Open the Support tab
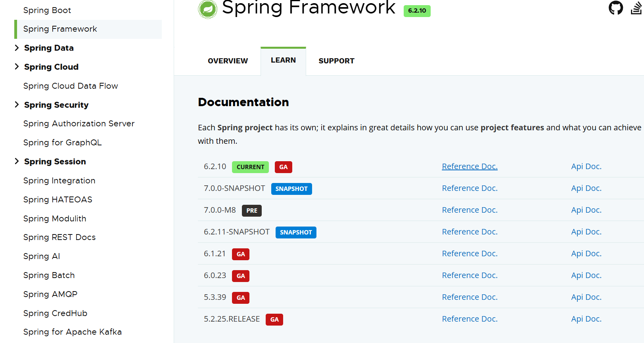This screenshot has height=343, width=644. click(336, 61)
